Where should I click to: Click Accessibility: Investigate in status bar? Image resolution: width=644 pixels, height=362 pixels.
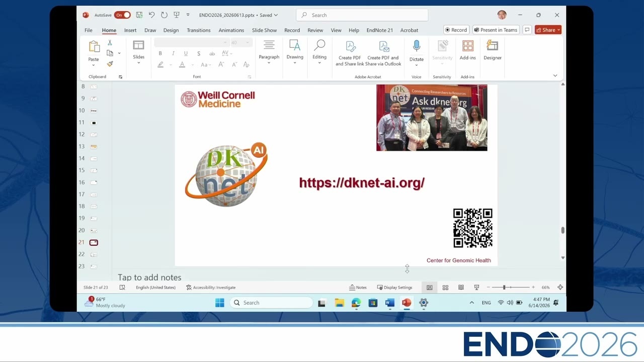(x=211, y=288)
